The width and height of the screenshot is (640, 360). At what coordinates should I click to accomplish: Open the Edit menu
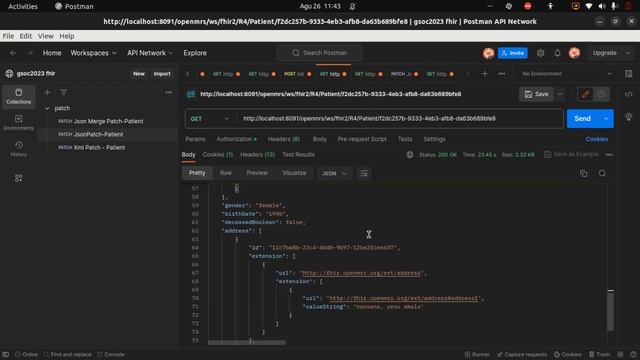(26, 36)
